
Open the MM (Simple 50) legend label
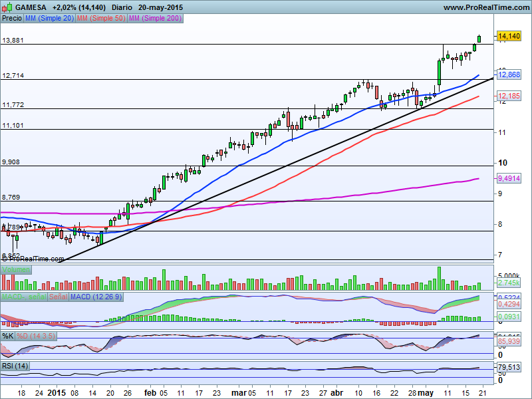coord(100,19)
